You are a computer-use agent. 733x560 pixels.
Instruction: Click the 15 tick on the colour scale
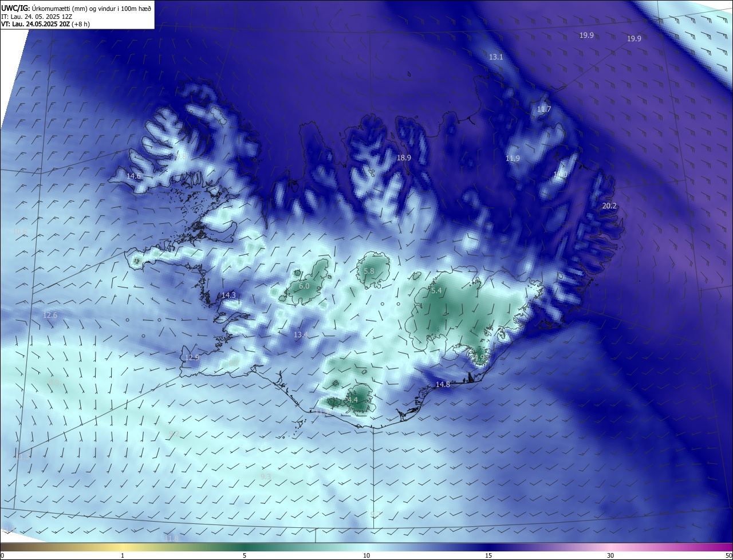coord(488,555)
